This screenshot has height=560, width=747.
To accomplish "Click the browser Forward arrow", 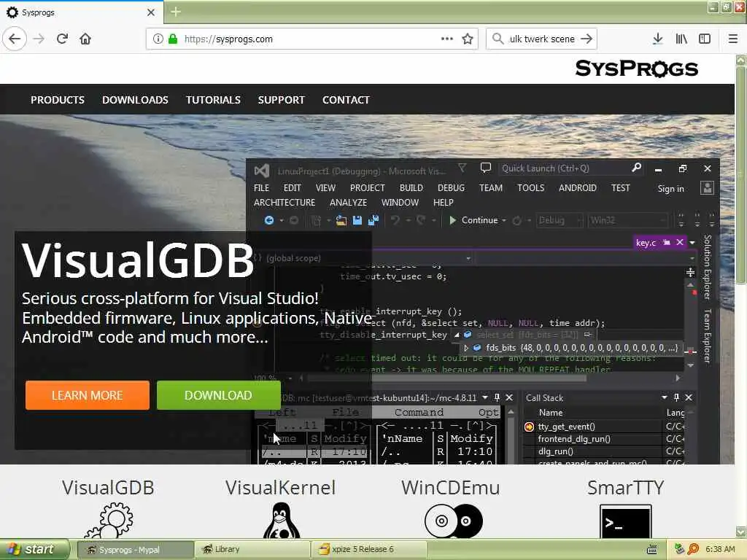I will point(39,39).
